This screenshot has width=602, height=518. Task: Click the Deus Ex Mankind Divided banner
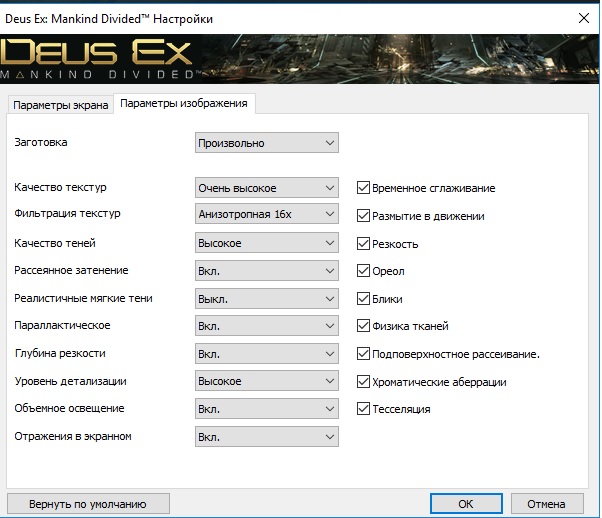coord(299,59)
